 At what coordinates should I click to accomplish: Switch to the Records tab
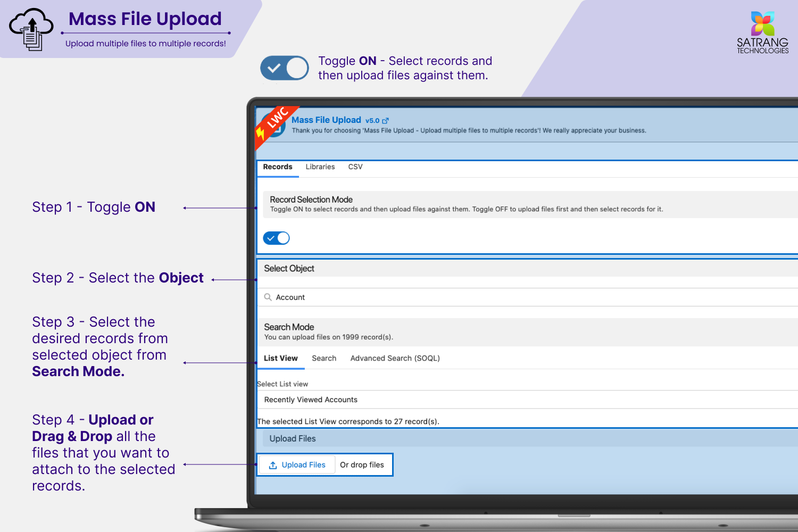[278, 167]
